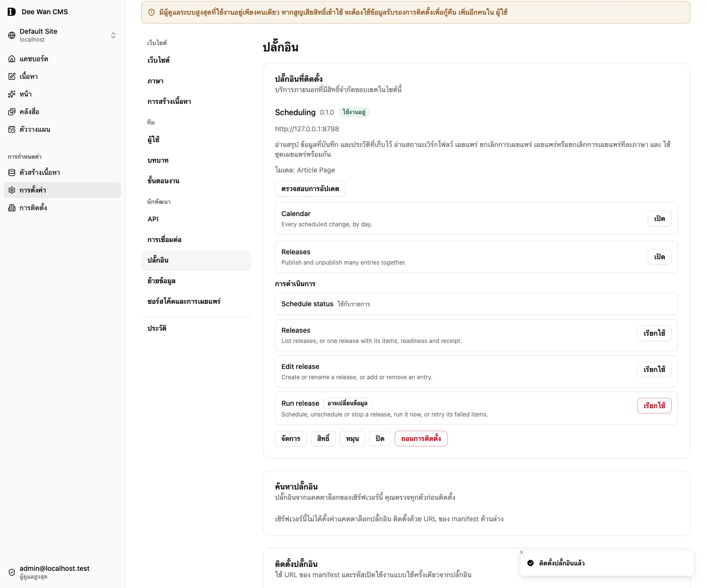
Task: Click the warning shield icon in banner
Action: coord(151,12)
